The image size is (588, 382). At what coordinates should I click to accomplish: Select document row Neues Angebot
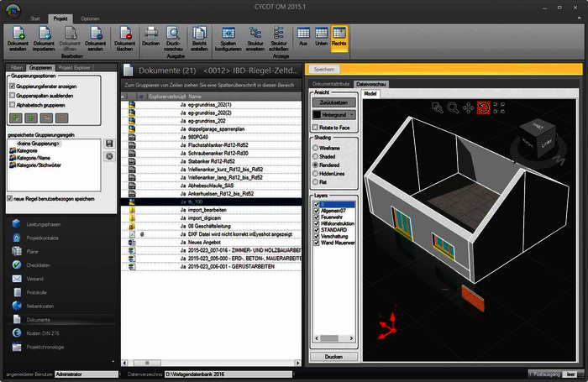211,242
